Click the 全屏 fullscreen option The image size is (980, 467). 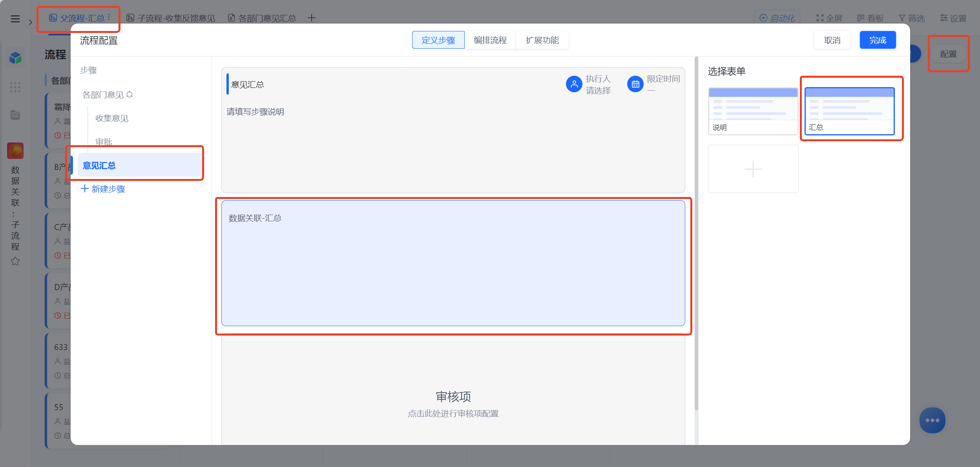pyautogui.click(x=829, y=18)
